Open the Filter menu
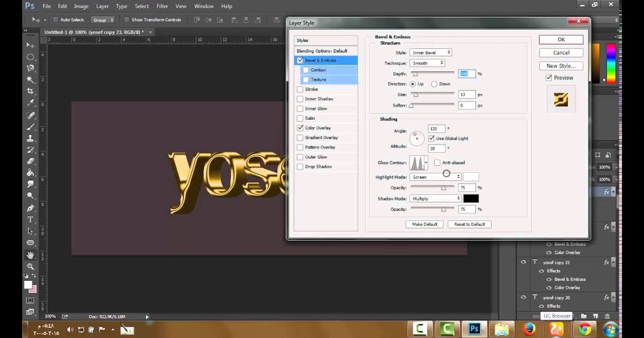Image resolution: width=644 pixels, height=338 pixels. [x=162, y=6]
